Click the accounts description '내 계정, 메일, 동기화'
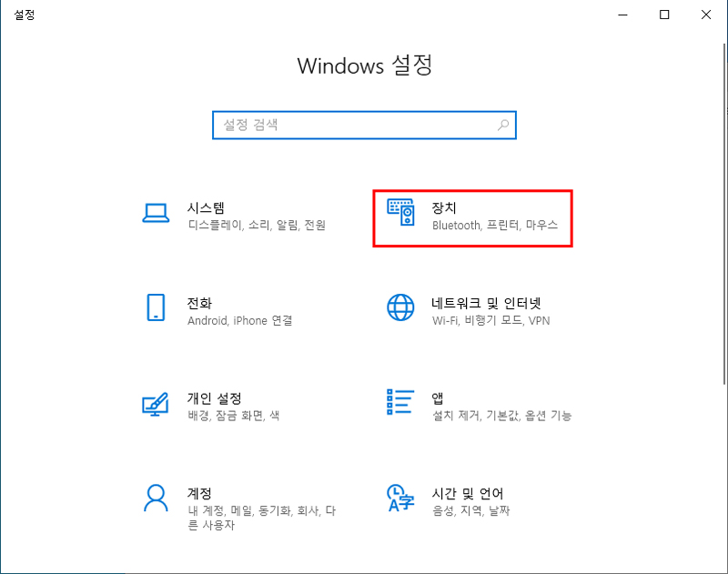 (239, 511)
